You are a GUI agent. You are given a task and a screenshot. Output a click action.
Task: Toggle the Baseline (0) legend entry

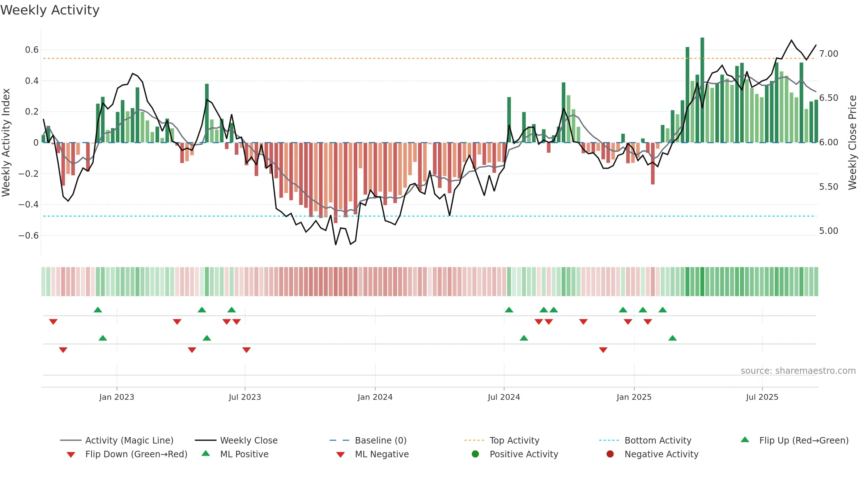[x=368, y=440]
